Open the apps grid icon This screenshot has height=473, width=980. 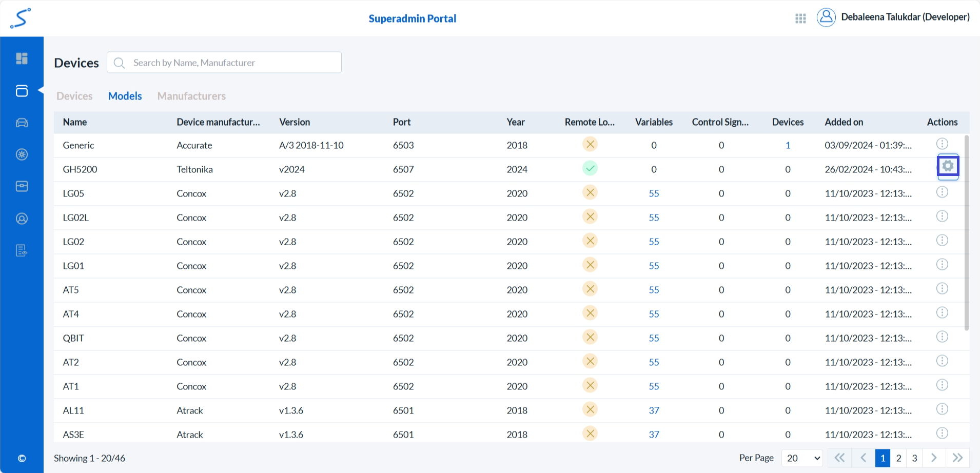800,18
